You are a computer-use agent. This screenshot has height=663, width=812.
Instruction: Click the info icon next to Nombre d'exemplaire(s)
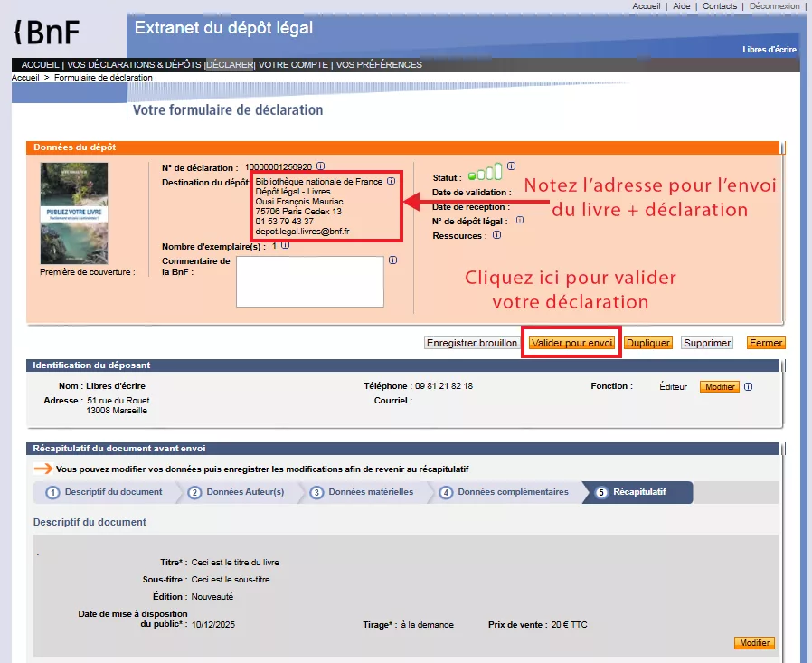click(285, 243)
